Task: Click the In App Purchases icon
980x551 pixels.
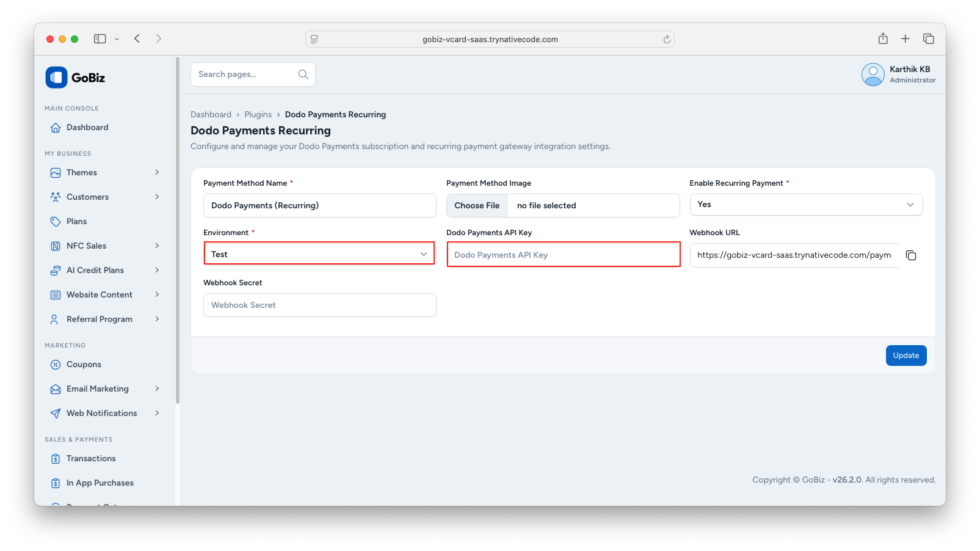Action: pyautogui.click(x=56, y=483)
